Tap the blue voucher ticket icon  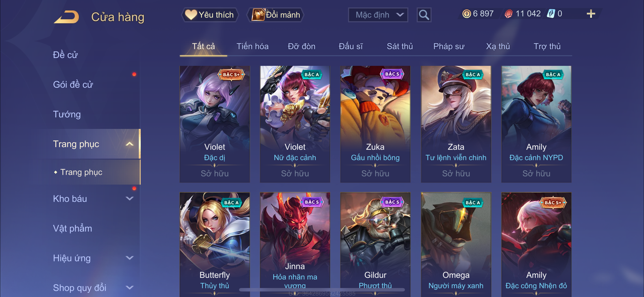click(551, 14)
